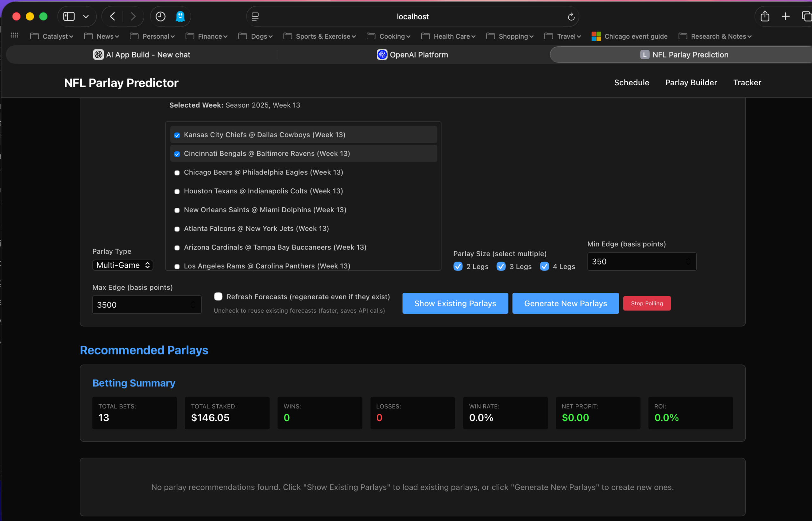
Task: Uncheck the 3 Legs parlay size
Action: 501,267
